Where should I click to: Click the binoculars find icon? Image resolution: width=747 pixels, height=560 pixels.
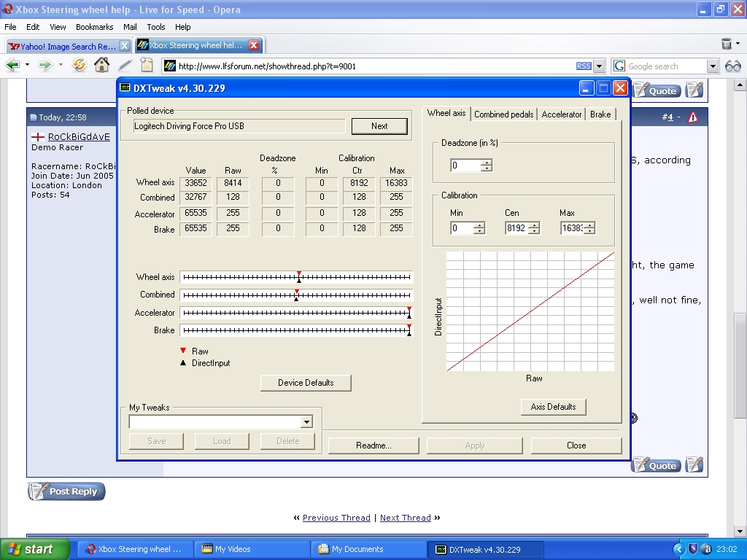point(732,66)
